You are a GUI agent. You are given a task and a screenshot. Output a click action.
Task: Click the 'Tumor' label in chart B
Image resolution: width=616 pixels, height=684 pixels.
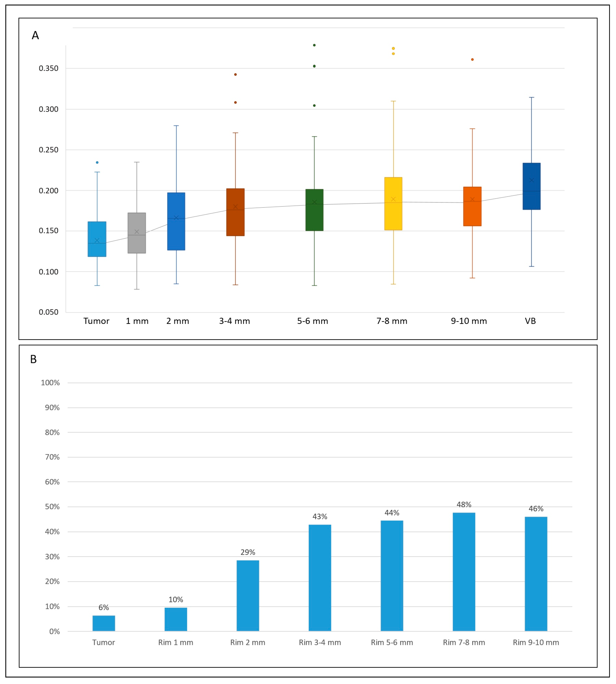point(104,642)
